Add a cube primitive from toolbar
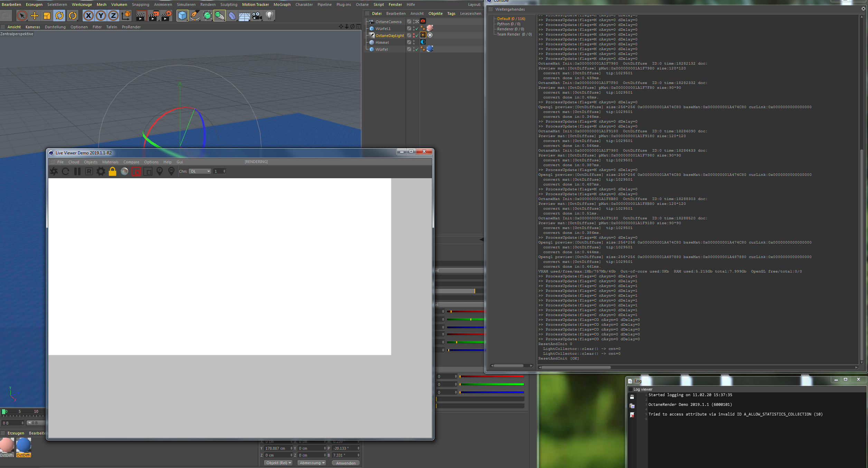This screenshot has width=868, height=468. pos(182,16)
